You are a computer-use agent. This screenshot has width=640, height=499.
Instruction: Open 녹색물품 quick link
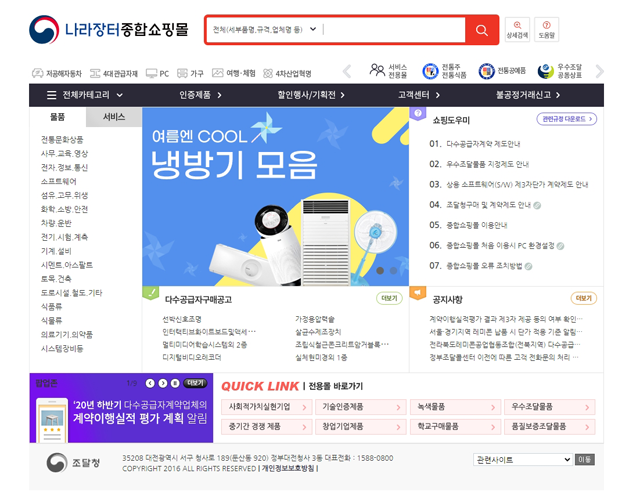click(456, 407)
